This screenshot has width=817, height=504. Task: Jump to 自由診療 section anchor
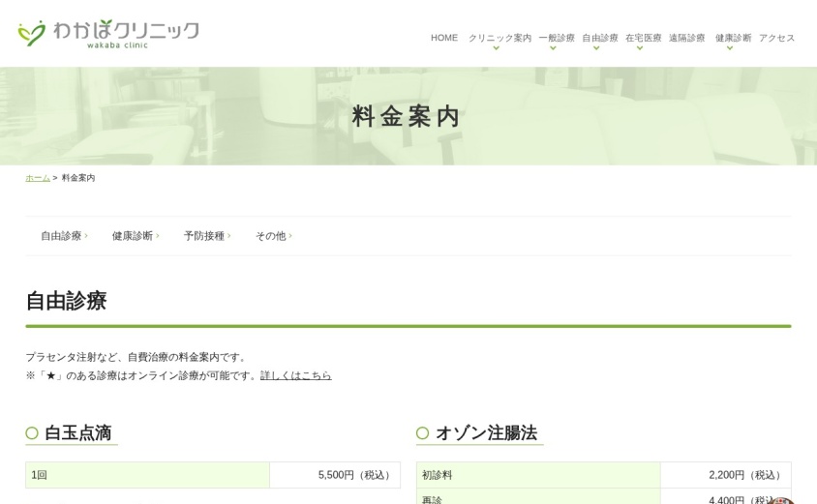(x=64, y=236)
